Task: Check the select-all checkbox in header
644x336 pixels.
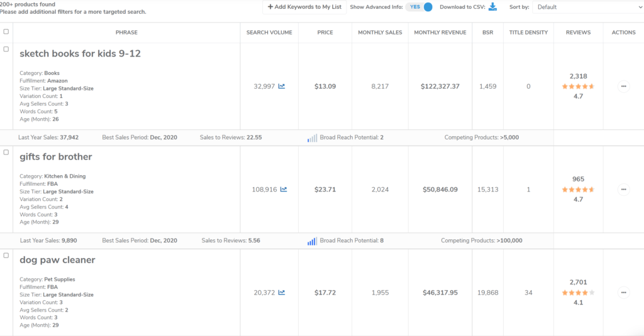Action: (x=6, y=31)
